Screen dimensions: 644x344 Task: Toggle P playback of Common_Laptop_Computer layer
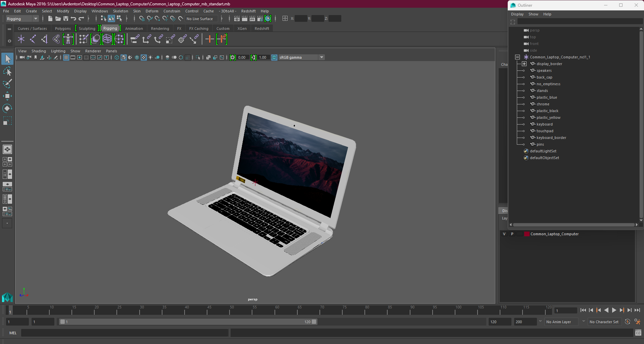512,234
